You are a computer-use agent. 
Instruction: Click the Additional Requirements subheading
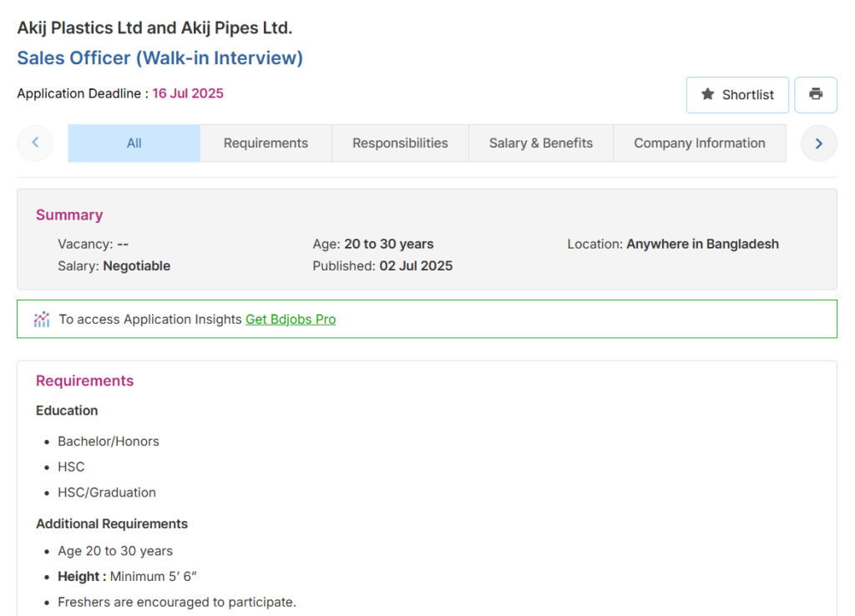point(112,524)
